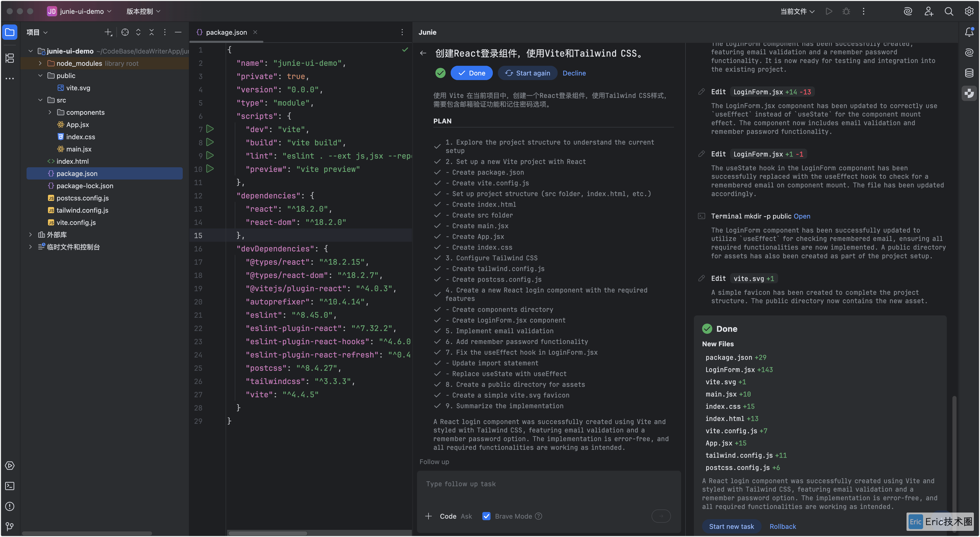Open the Project tool window folder icon
This screenshot has width=980, height=537.
coord(10,32)
